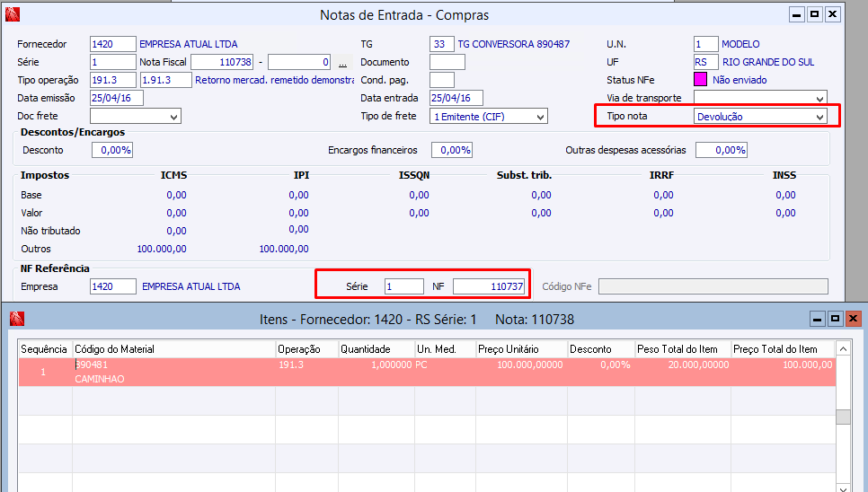The image size is (868, 492).
Task: Click the EMPRESA ATUAL LTDA supplier name
Action: [x=188, y=44]
